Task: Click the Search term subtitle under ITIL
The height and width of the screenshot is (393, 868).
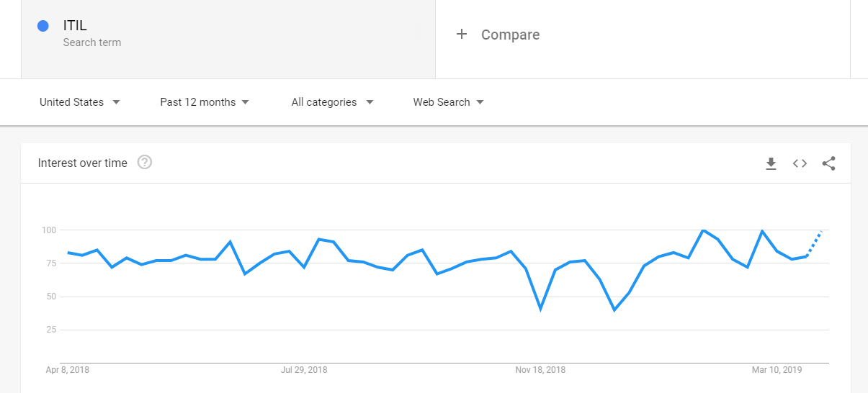Action: (92, 42)
